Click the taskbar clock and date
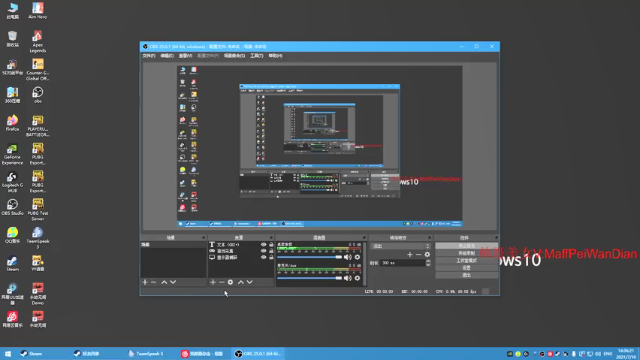 pyautogui.click(x=627, y=353)
